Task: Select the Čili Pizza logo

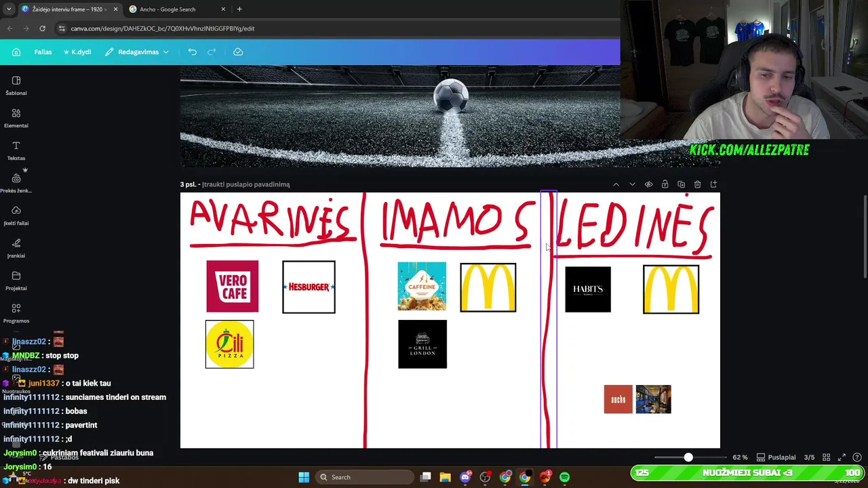Action: 230,344
